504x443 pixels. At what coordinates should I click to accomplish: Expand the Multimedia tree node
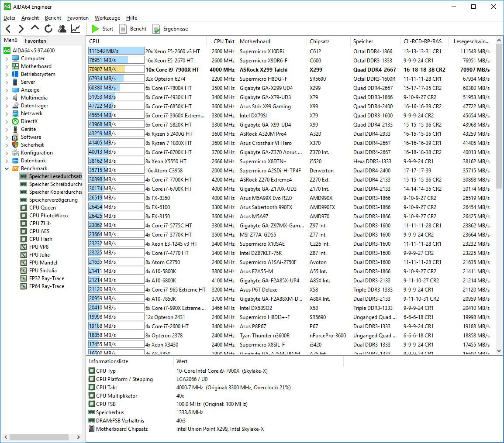[7, 98]
